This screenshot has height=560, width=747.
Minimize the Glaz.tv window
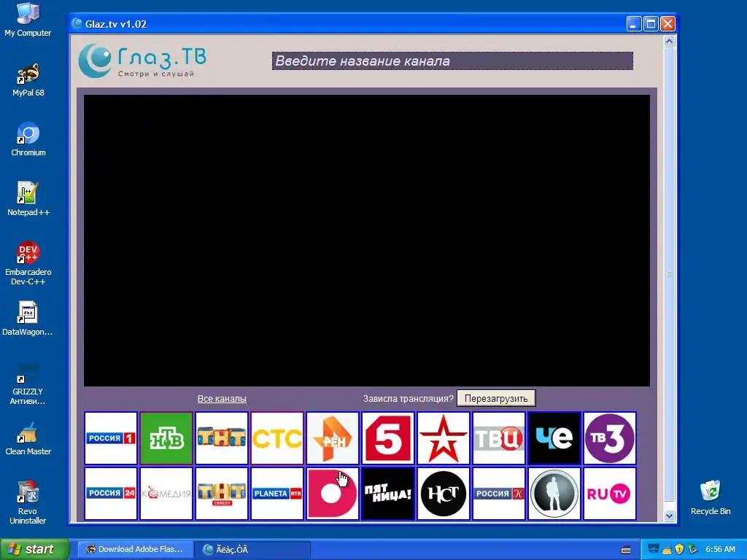633,24
